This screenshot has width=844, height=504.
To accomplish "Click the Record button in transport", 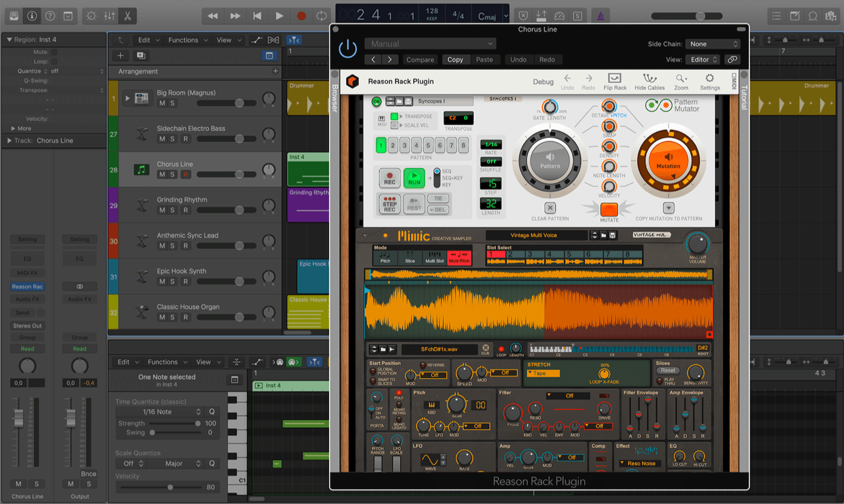I will pyautogui.click(x=301, y=16).
